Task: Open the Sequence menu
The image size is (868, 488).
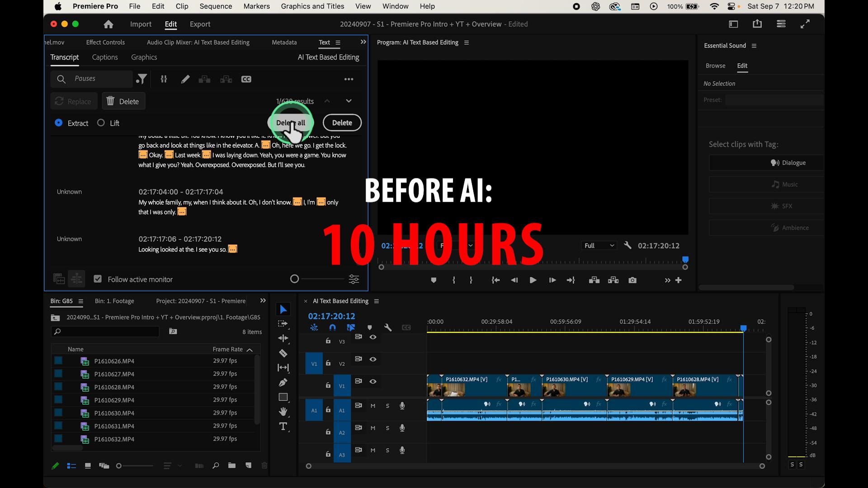Action: click(x=216, y=6)
